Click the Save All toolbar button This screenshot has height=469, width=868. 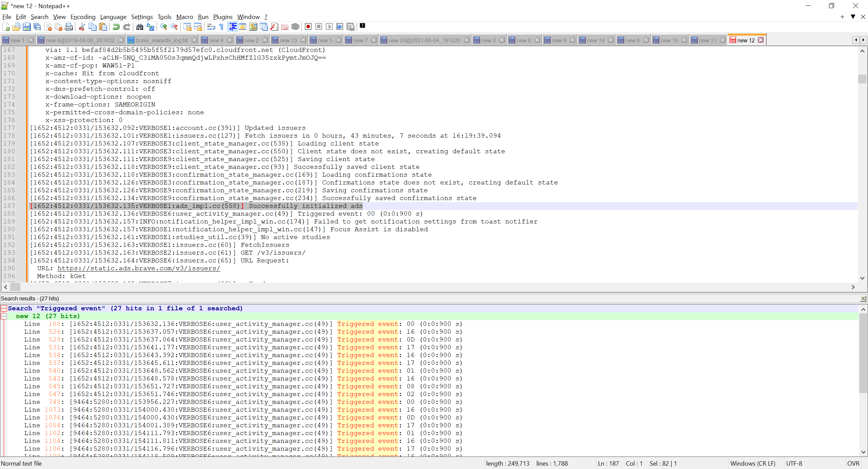point(37,27)
